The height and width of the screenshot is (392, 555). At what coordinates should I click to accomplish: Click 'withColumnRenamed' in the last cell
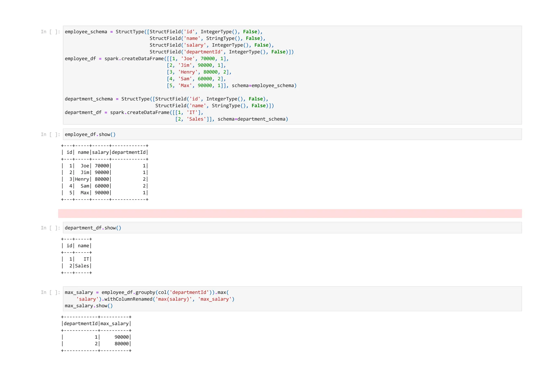[x=128, y=299]
